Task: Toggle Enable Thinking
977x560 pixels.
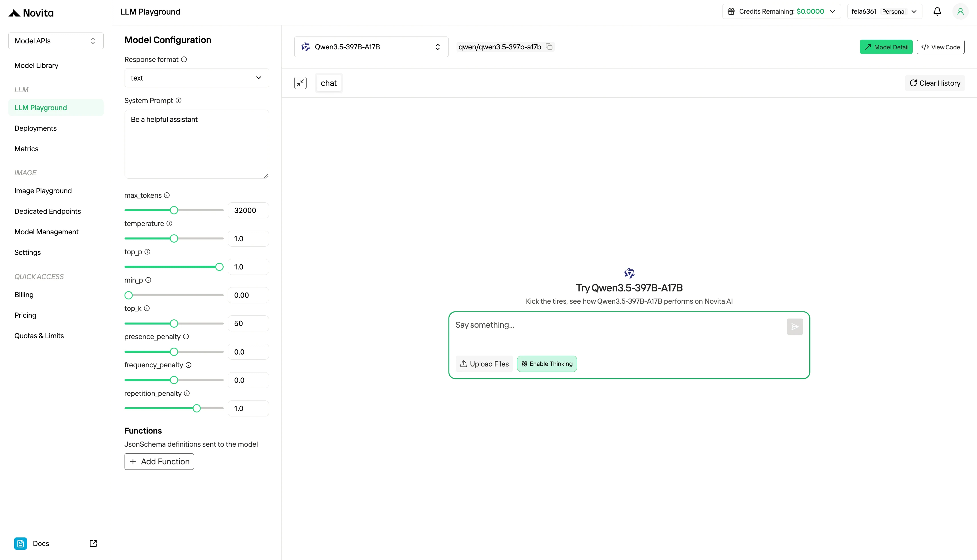Action: 546,364
